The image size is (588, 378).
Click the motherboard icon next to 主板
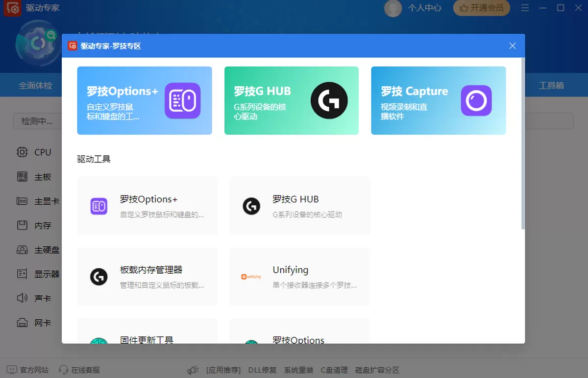tap(22, 177)
